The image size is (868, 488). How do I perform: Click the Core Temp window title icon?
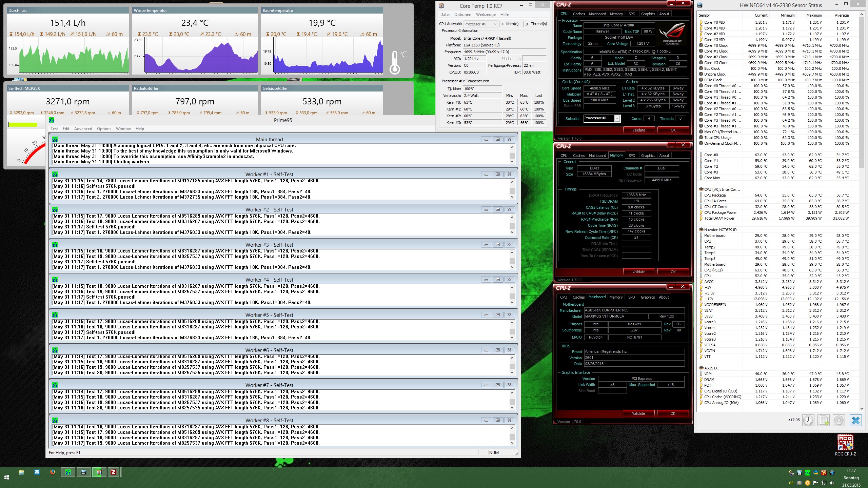point(441,6)
